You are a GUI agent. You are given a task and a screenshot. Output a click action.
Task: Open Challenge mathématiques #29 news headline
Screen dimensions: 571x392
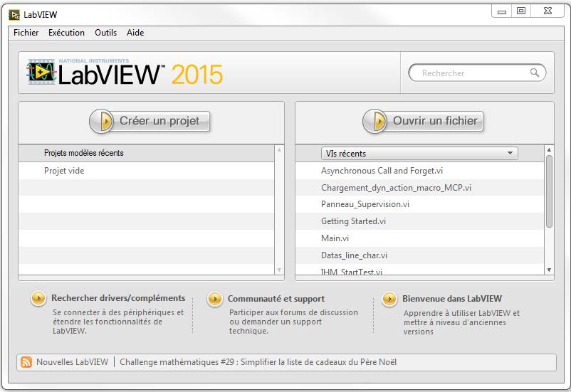[x=258, y=362]
